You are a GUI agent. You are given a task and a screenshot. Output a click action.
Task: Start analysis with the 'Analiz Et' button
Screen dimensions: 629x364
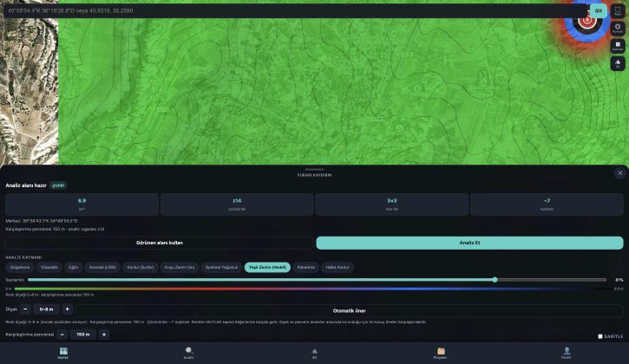click(469, 243)
